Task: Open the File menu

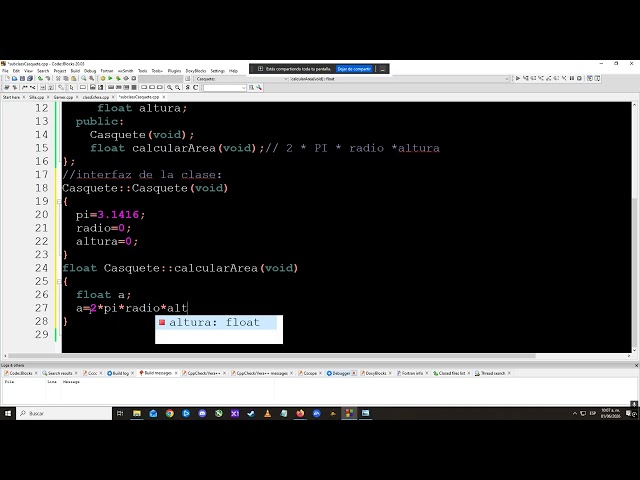Action: [5, 71]
